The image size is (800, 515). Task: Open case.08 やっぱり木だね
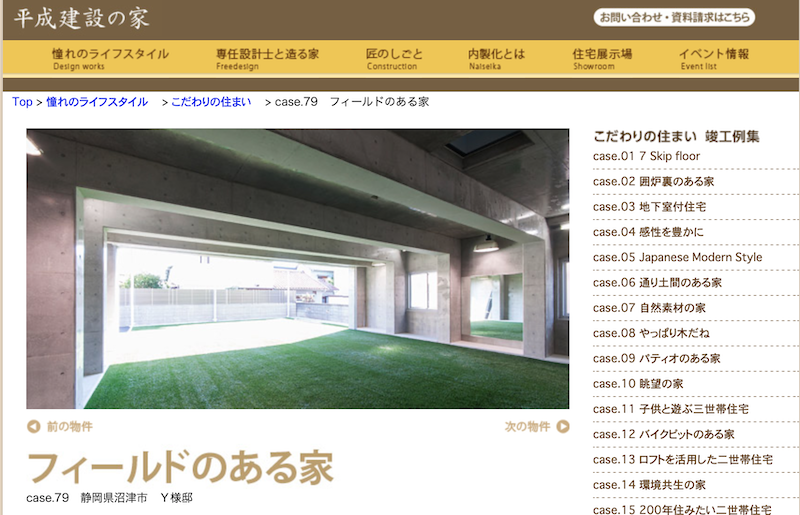click(651, 333)
